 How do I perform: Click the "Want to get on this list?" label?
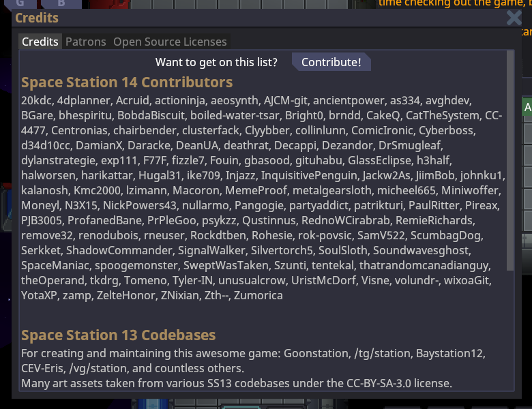click(x=216, y=62)
